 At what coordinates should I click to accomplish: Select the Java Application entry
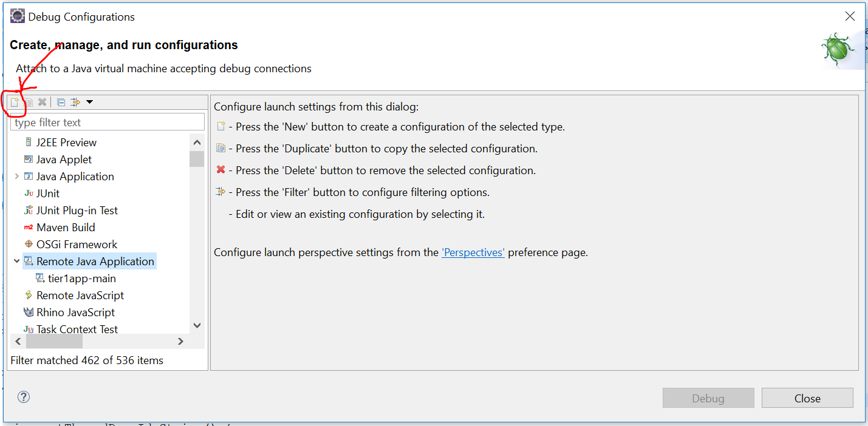point(75,177)
